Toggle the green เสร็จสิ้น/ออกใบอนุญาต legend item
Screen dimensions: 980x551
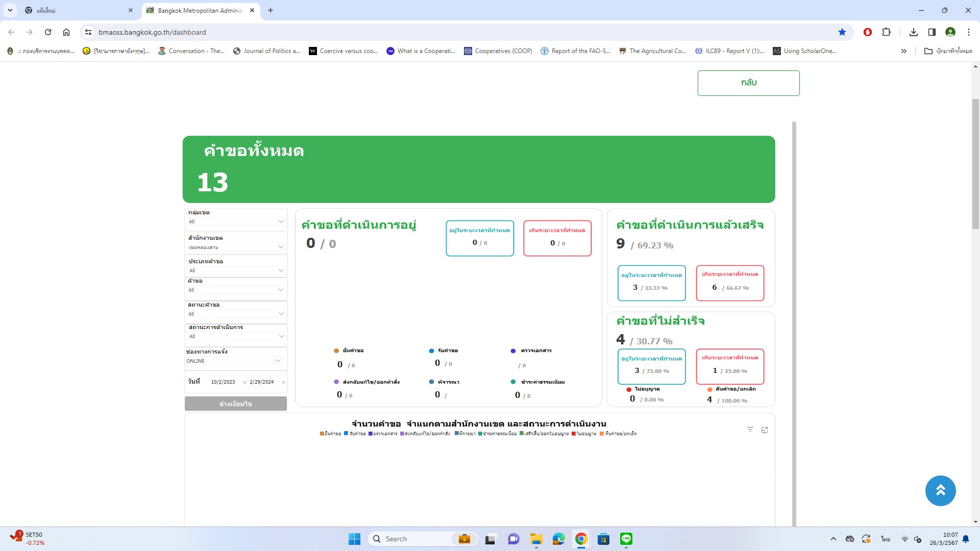[544, 434]
